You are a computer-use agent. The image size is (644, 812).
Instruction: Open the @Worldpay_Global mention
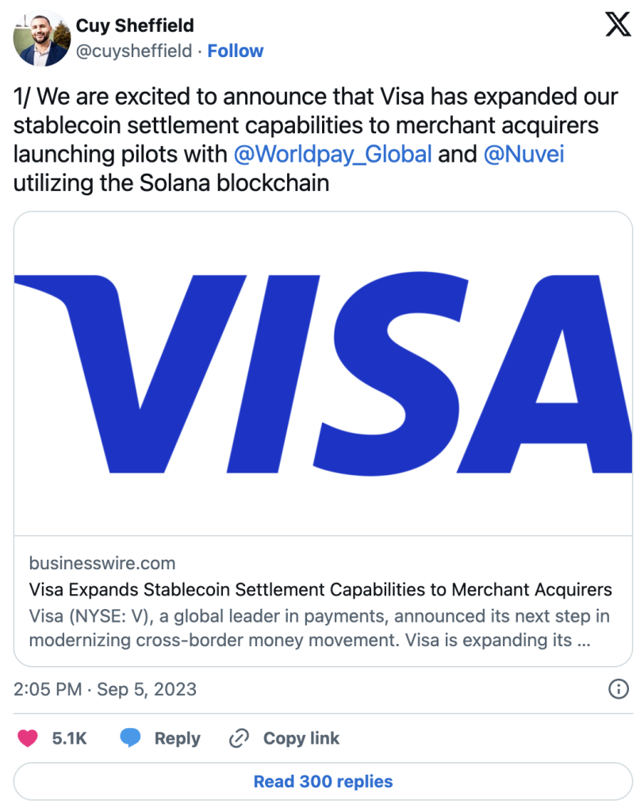[x=333, y=153]
